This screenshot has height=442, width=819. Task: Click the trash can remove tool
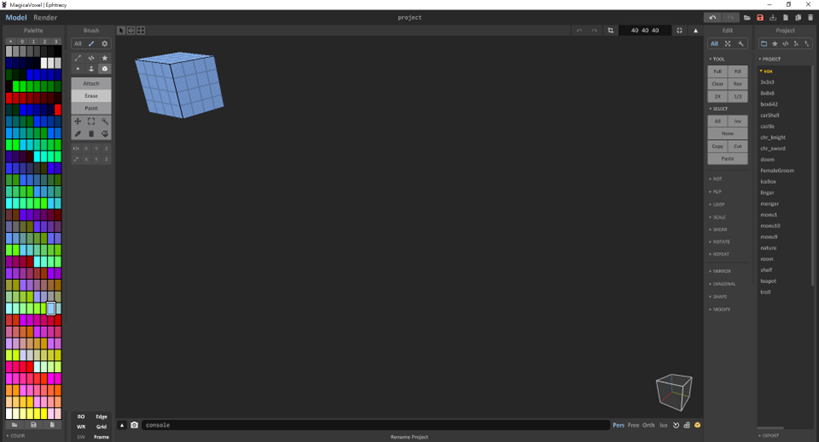pos(91,133)
